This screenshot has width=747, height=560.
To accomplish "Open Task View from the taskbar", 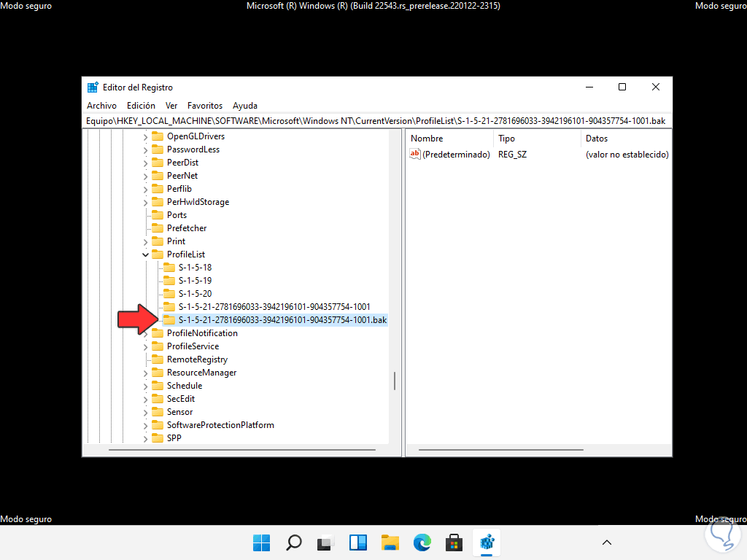I will (x=326, y=542).
